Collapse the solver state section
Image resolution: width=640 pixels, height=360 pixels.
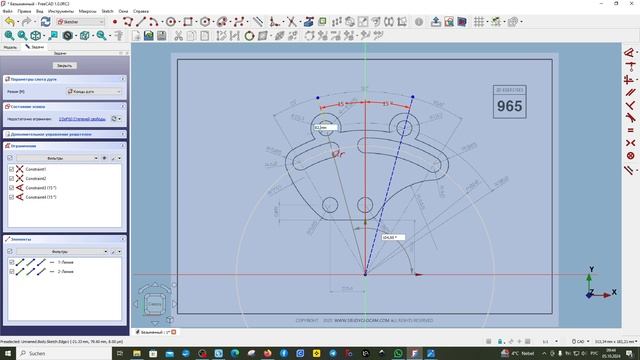[123, 106]
